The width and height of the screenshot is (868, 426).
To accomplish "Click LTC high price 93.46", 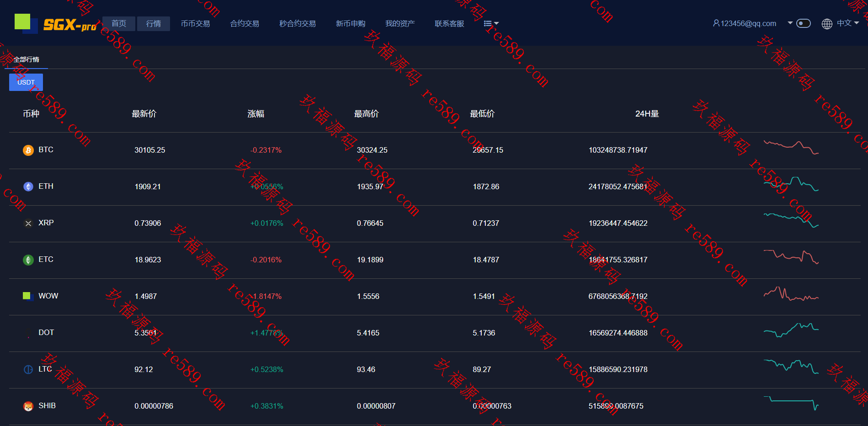I will click(x=366, y=370).
